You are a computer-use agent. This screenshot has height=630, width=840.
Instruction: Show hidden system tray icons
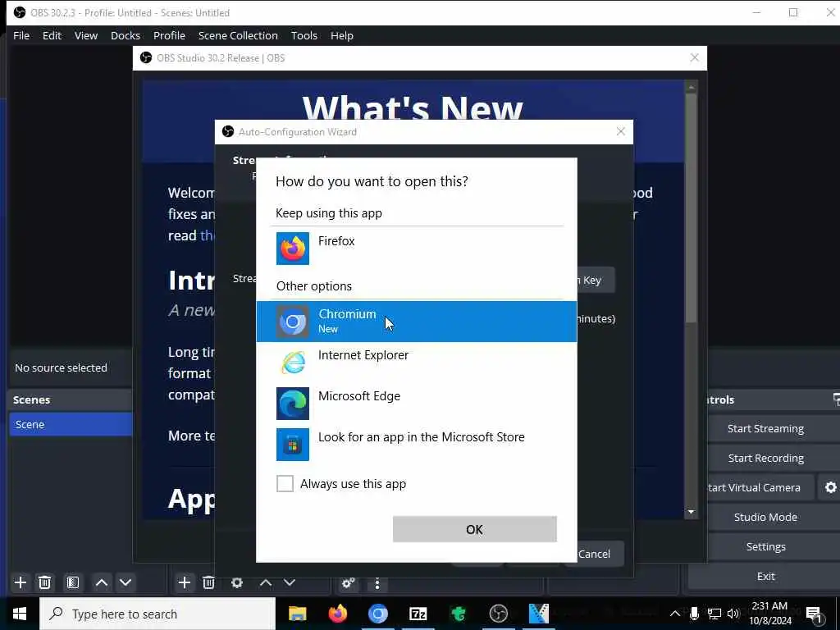(675, 614)
